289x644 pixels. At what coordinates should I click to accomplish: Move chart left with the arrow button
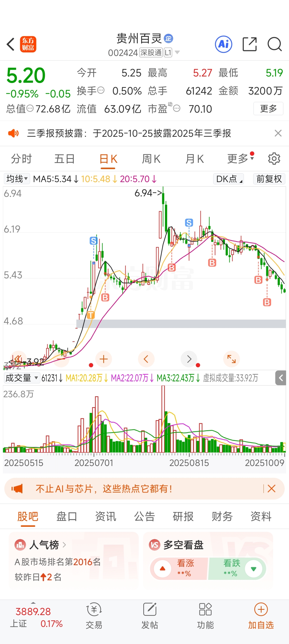click(146, 359)
